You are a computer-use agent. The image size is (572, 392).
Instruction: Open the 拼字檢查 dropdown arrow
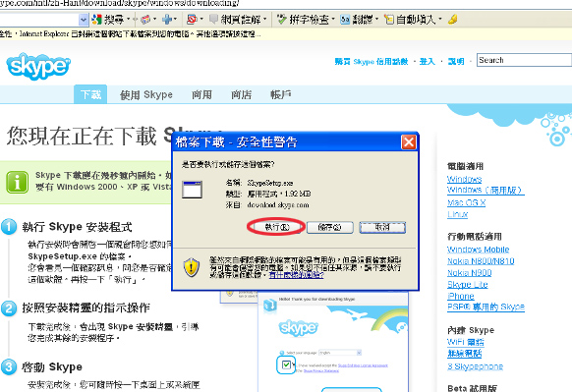(333, 19)
